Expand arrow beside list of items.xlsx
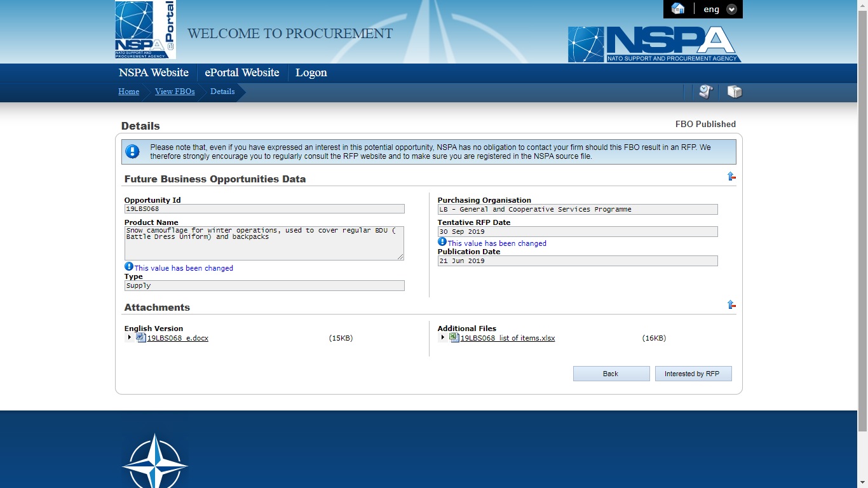868x488 pixels. coord(443,338)
